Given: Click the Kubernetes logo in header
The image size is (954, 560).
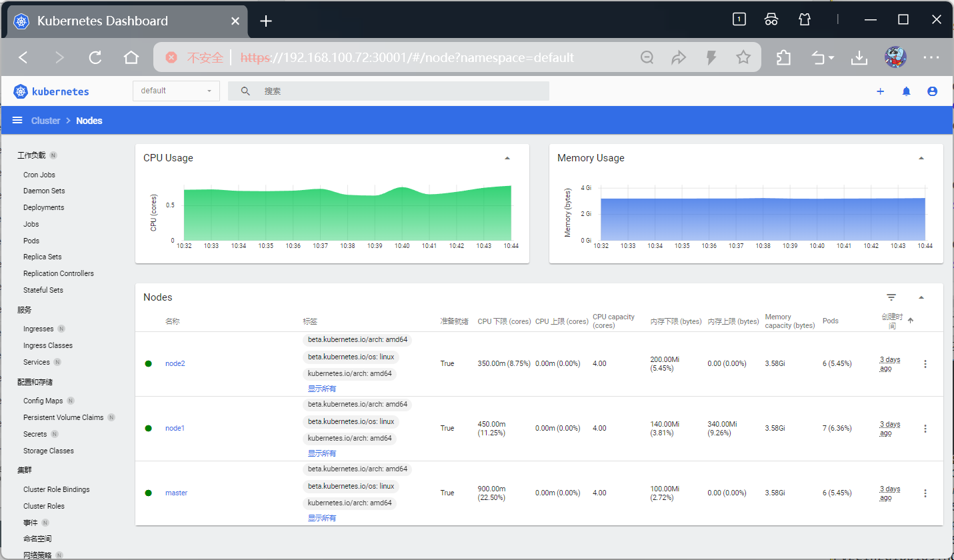Looking at the screenshot, I should [51, 91].
